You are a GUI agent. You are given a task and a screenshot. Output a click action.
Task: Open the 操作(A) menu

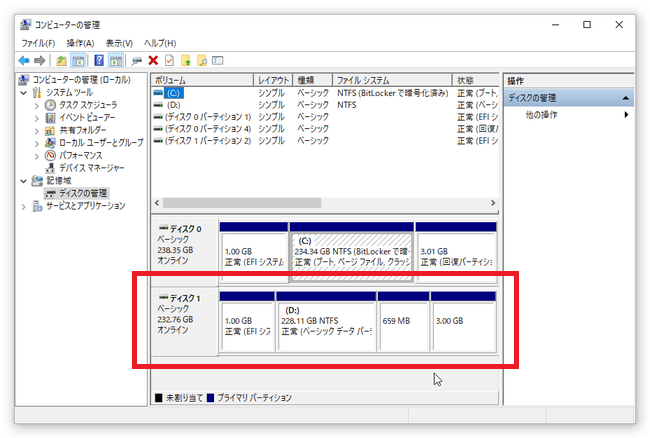click(80, 43)
